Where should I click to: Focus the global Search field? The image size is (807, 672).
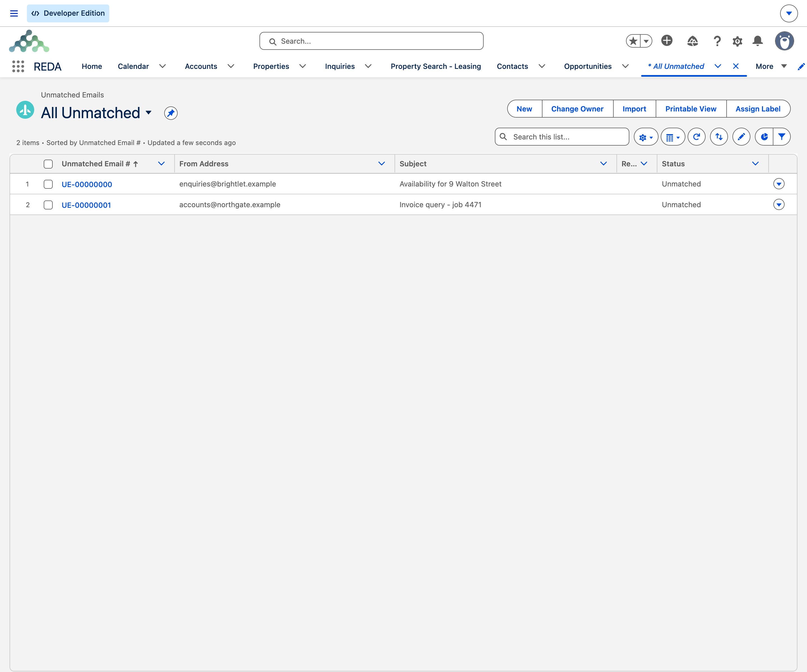(371, 41)
